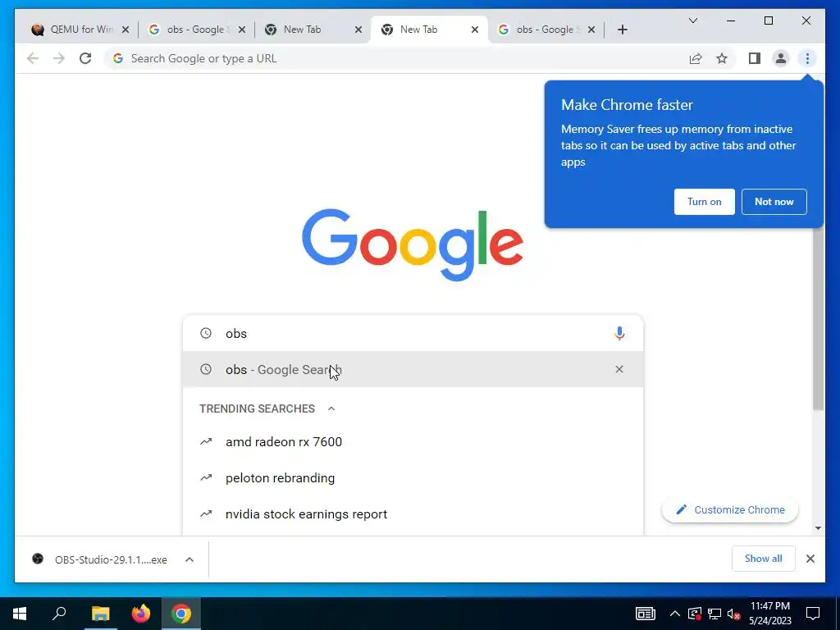Click the address bar URL field
The height and width of the screenshot is (630, 840).
tap(396, 58)
